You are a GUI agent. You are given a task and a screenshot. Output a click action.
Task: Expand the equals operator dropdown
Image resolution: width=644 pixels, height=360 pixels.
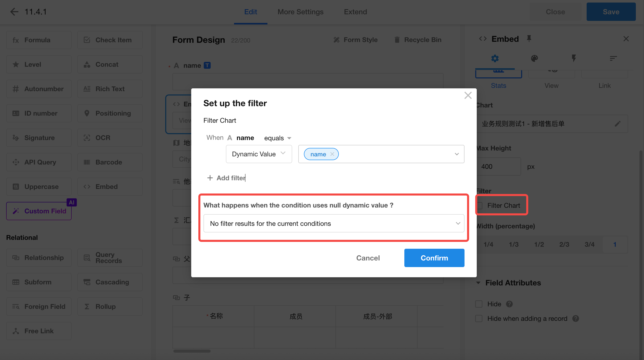pyautogui.click(x=277, y=138)
